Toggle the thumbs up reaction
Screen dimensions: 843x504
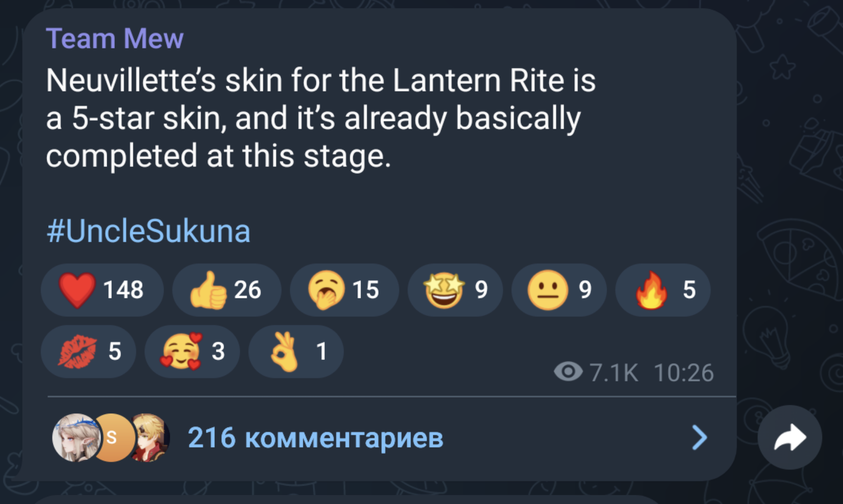[x=226, y=290]
